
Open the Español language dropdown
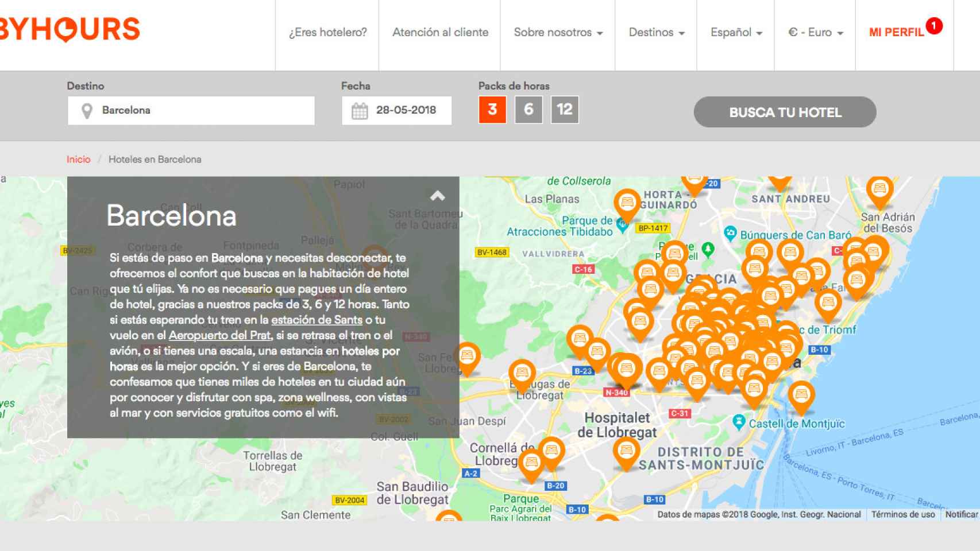pyautogui.click(x=736, y=33)
